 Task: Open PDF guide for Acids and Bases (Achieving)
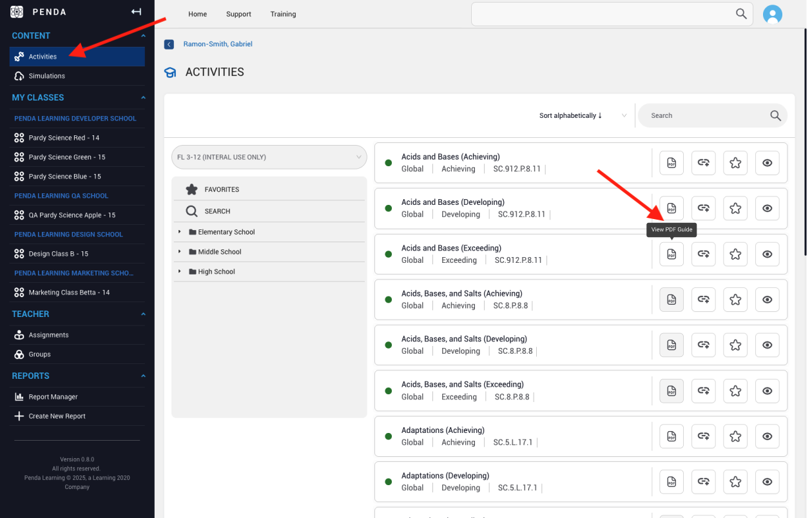(672, 163)
